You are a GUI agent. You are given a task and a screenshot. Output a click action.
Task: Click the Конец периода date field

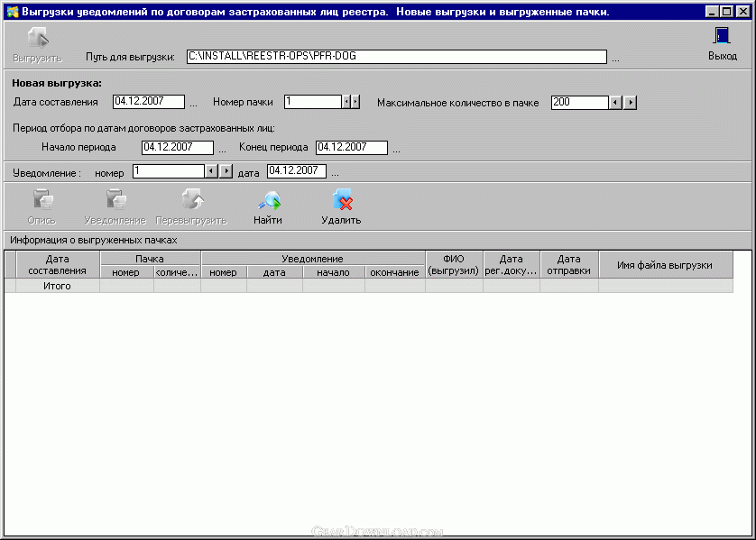[x=352, y=148]
